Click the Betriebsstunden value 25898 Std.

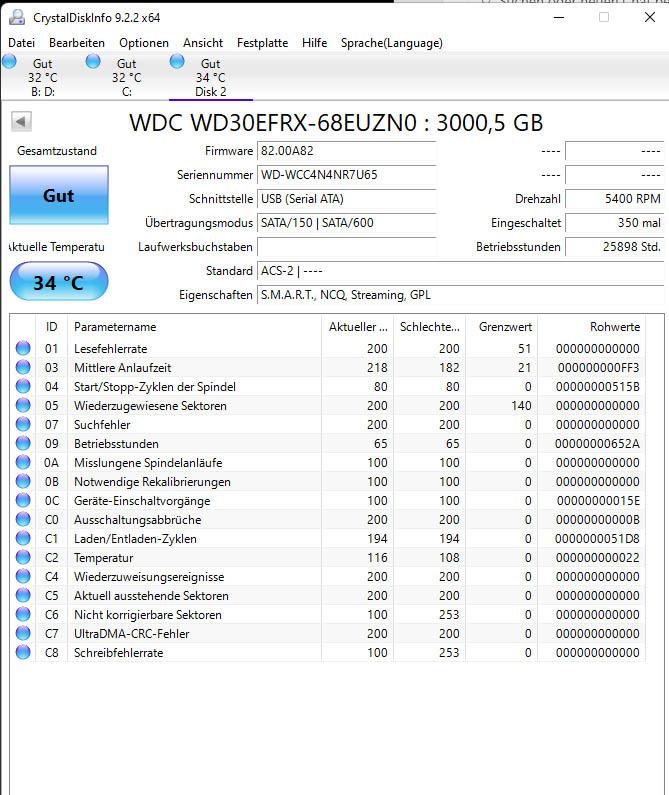[615, 247]
